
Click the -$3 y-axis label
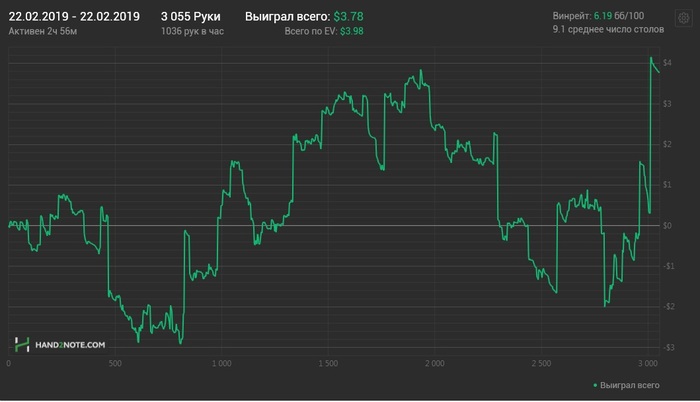(x=668, y=348)
